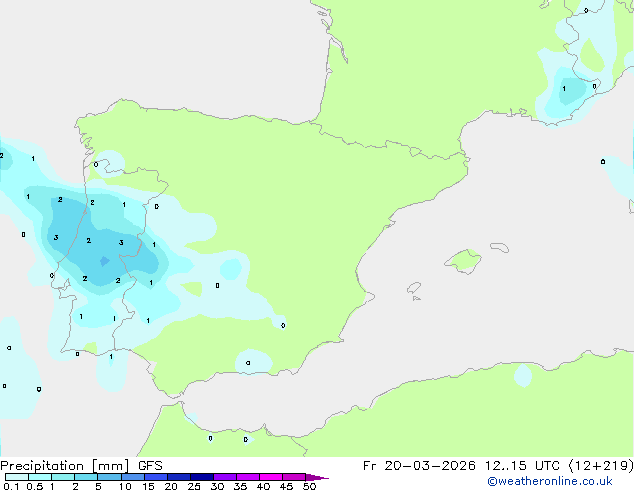
Task: Select the 10–15 mm legend color swatch
Action: [x=132, y=477]
